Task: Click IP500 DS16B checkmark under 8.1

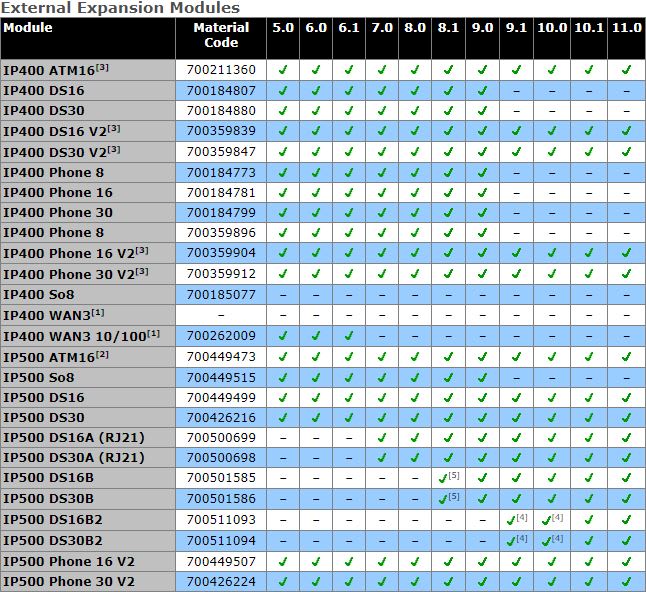Action: [x=443, y=478]
